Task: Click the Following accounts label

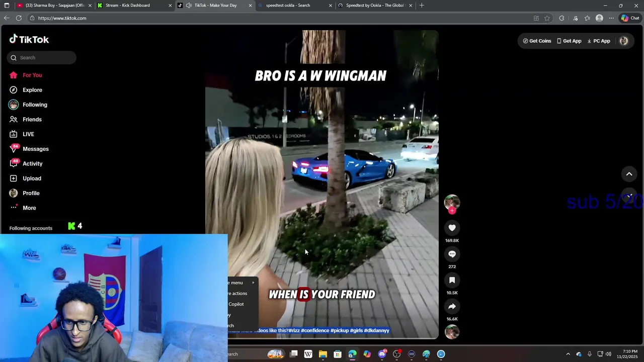Action: 31,228
